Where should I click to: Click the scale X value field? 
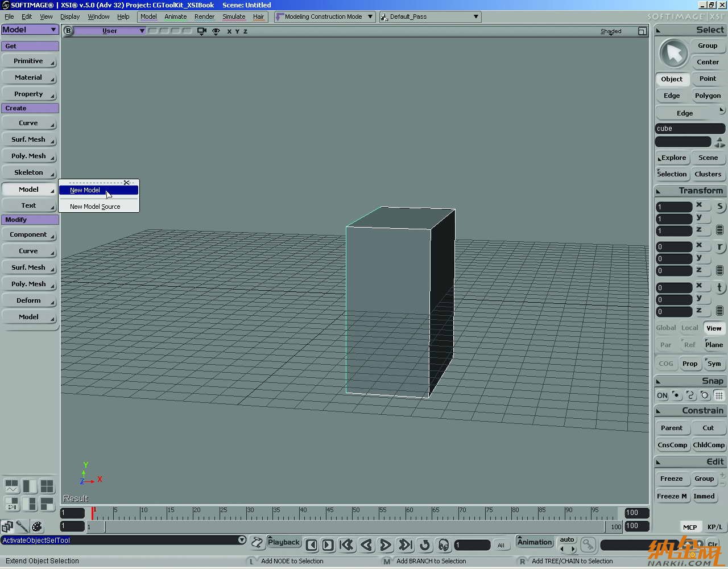coord(674,207)
